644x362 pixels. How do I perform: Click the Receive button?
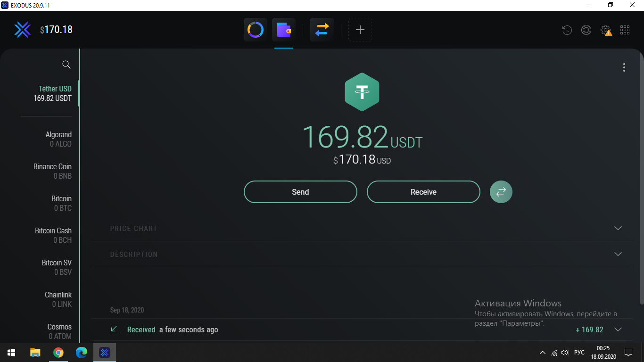click(423, 192)
